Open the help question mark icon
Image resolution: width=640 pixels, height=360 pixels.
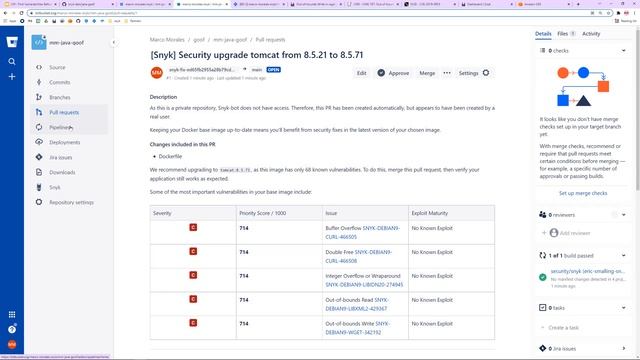pos(12,329)
